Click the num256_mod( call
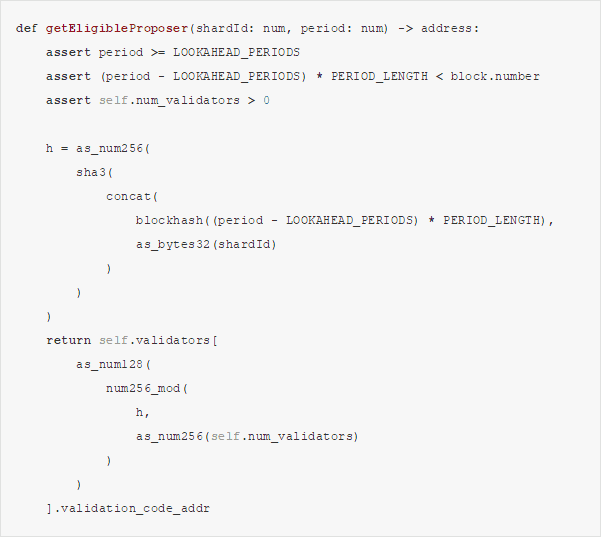This screenshot has width=601, height=537. tap(147, 388)
